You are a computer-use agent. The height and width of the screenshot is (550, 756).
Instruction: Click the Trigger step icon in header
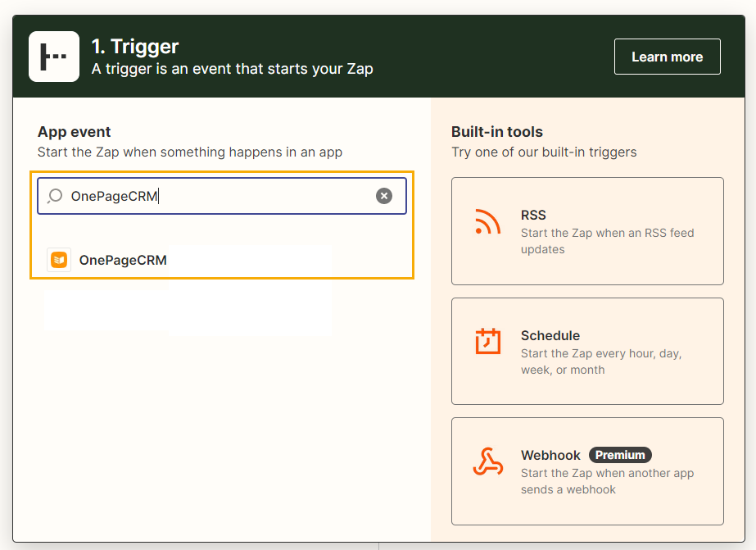pos(54,57)
